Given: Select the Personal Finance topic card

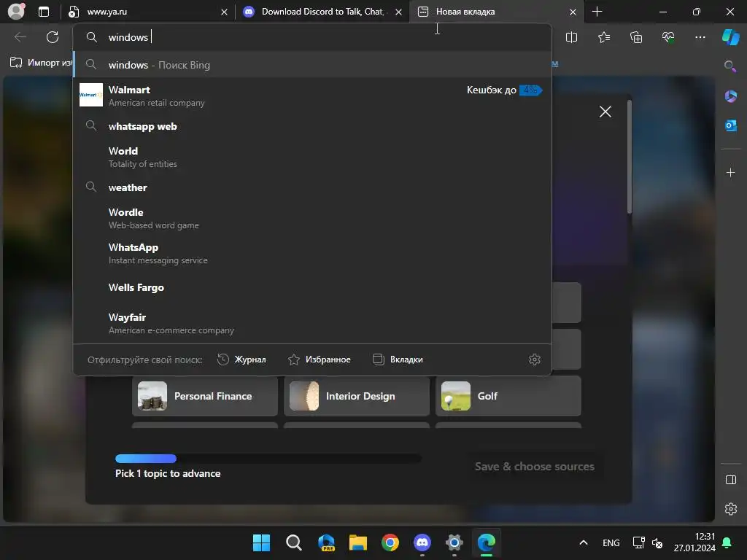Looking at the screenshot, I should (x=205, y=396).
